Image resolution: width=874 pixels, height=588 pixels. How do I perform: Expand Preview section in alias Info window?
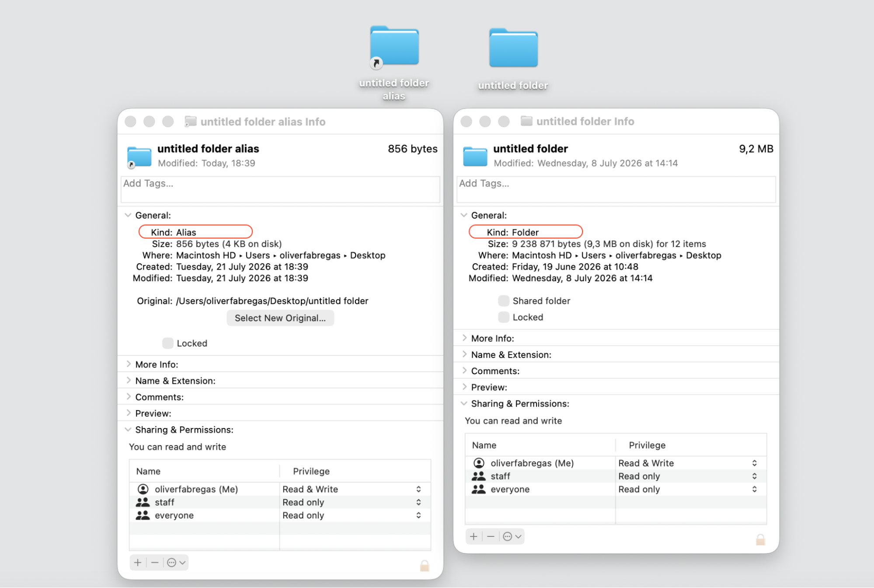point(129,413)
